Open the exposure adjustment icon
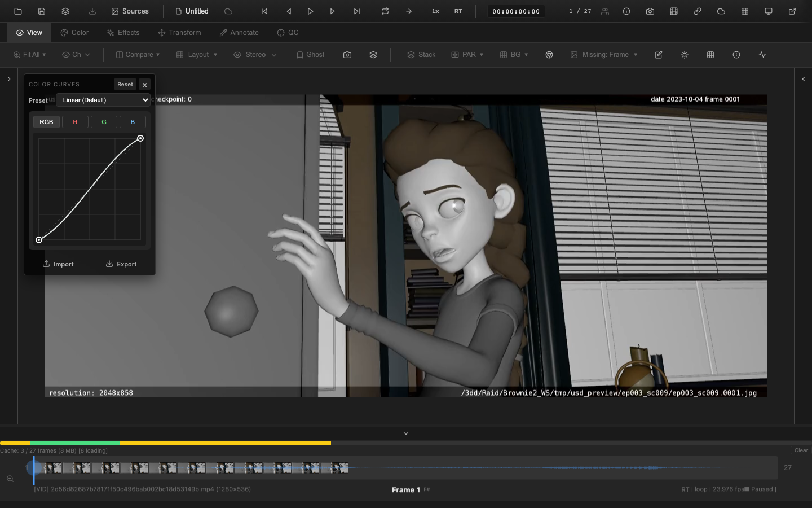Image resolution: width=812 pixels, height=508 pixels. [684, 54]
